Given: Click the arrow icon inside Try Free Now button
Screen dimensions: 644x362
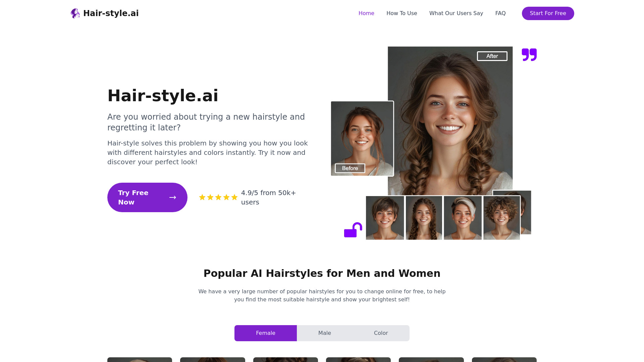Looking at the screenshot, I should pyautogui.click(x=172, y=197).
